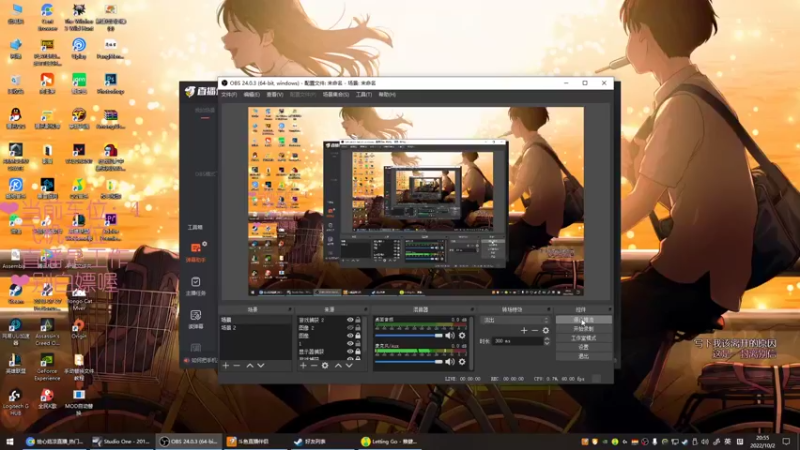Toggle lock of 显示器捕获 source
This screenshot has width=800, height=450.
(x=358, y=352)
